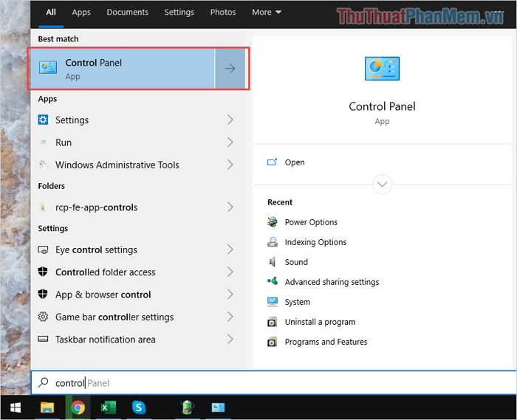The image size is (517, 420).
Task: Click the App & browser control shield icon
Action: [x=43, y=295]
